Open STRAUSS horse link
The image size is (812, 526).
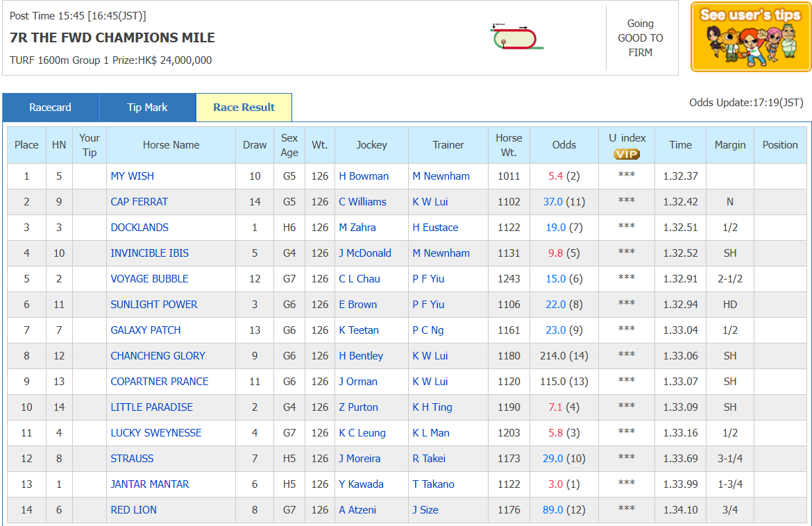click(x=132, y=459)
